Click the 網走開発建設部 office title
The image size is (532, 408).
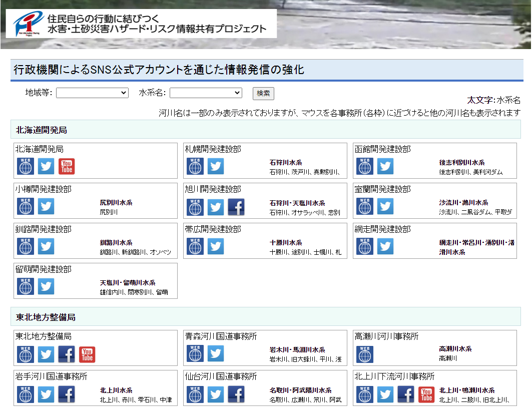(x=382, y=229)
